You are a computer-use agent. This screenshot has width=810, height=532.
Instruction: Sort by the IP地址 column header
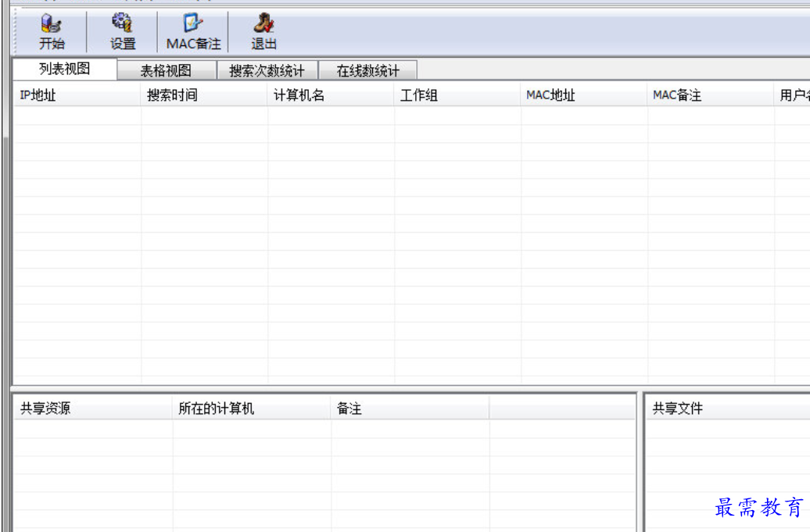click(77, 95)
